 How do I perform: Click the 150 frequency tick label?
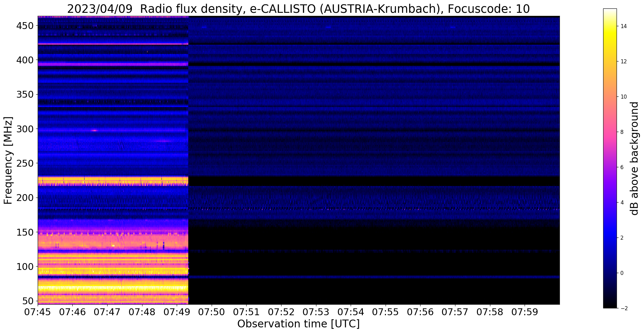(x=25, y=232)
